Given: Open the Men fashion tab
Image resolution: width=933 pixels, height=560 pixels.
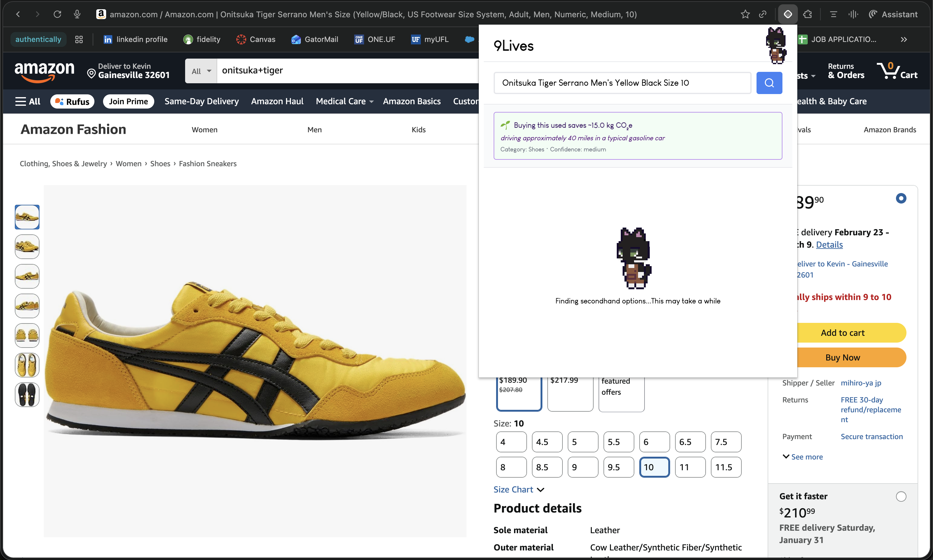Looking at the screenshot, I should [314, 130].
